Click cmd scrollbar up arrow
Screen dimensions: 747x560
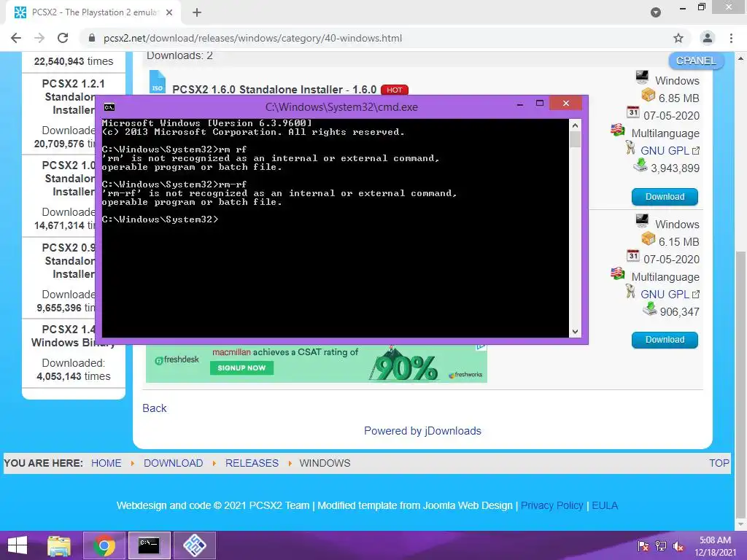575,125
